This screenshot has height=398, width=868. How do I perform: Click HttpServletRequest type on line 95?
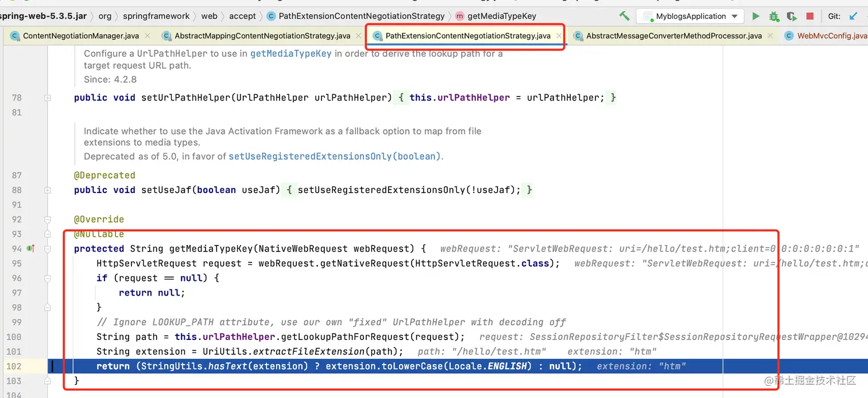[147, 264]
